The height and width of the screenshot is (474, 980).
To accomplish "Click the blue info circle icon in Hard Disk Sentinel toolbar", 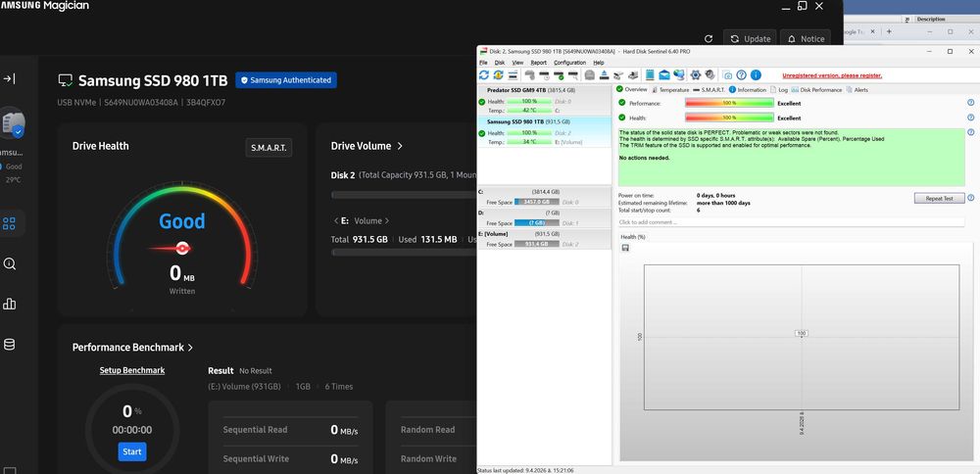I will pos(756,75).
